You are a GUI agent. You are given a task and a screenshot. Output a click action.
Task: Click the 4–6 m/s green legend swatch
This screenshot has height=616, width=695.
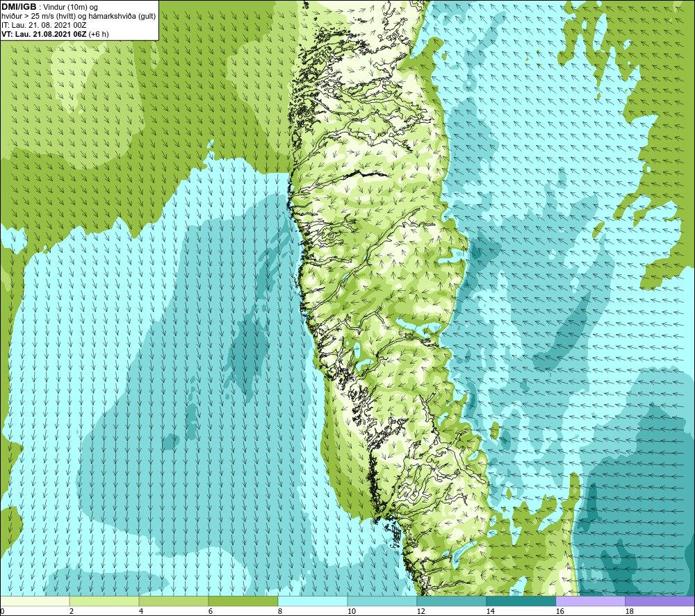pyautogui.click(x=174, y=601)
